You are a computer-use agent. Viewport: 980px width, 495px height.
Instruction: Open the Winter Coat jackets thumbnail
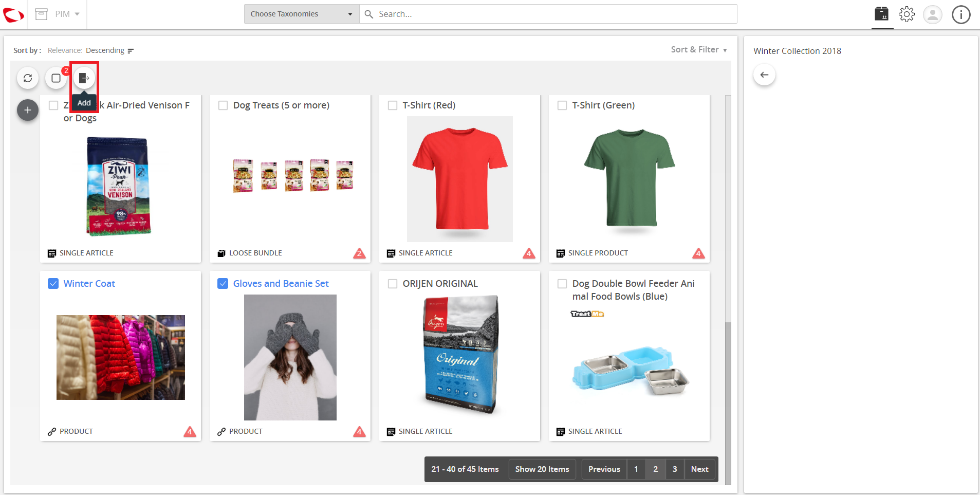point(121,357)
